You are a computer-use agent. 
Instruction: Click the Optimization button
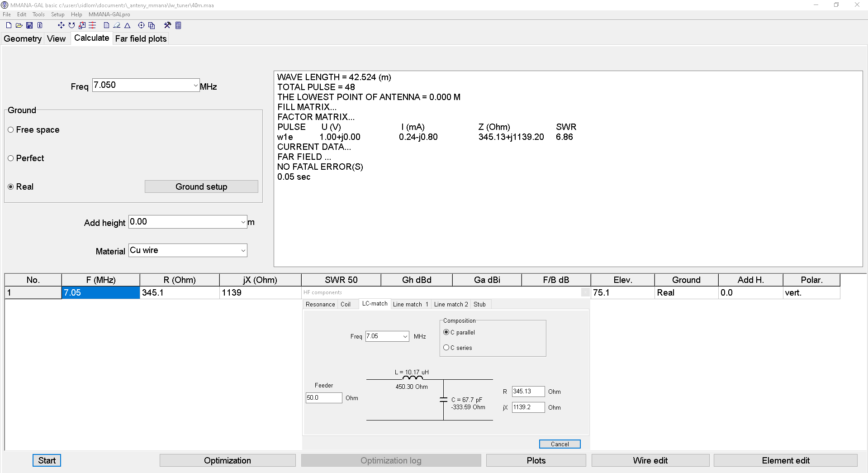pos(227,460)
